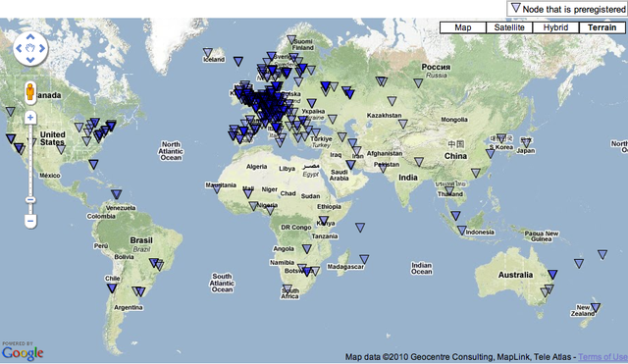Open the Terms of Use link
This screenshot has width=628, height=364.
click(602, 356)
